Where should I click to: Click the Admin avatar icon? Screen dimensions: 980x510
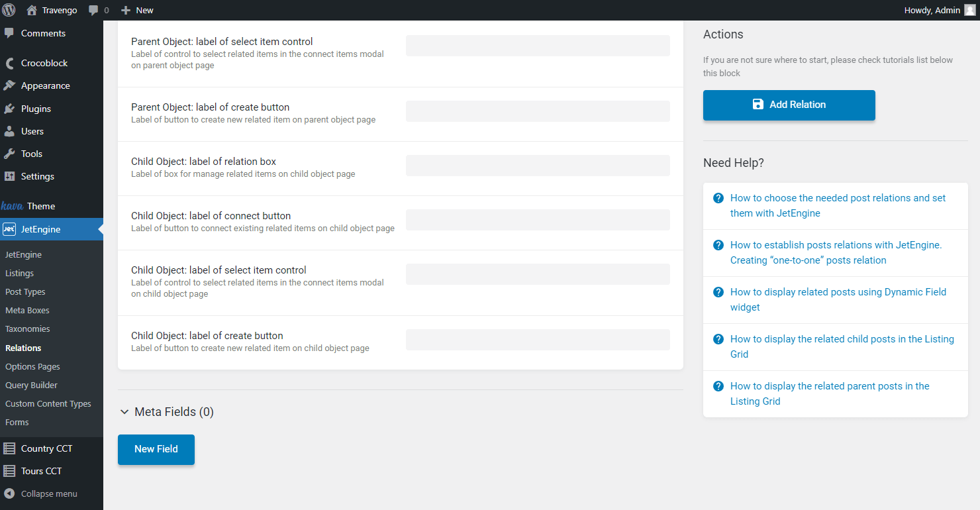coord(969,10)
